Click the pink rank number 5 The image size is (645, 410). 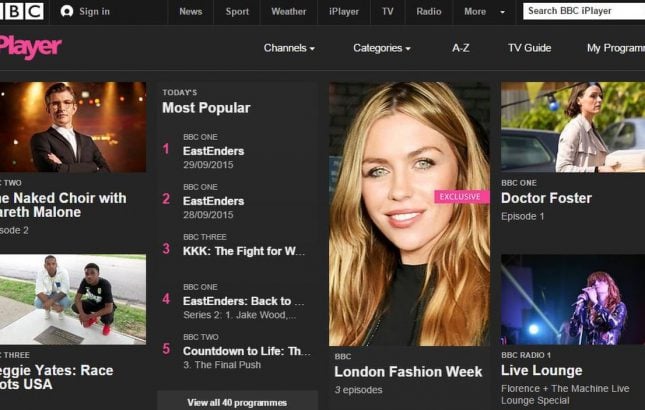pos(166,349)
